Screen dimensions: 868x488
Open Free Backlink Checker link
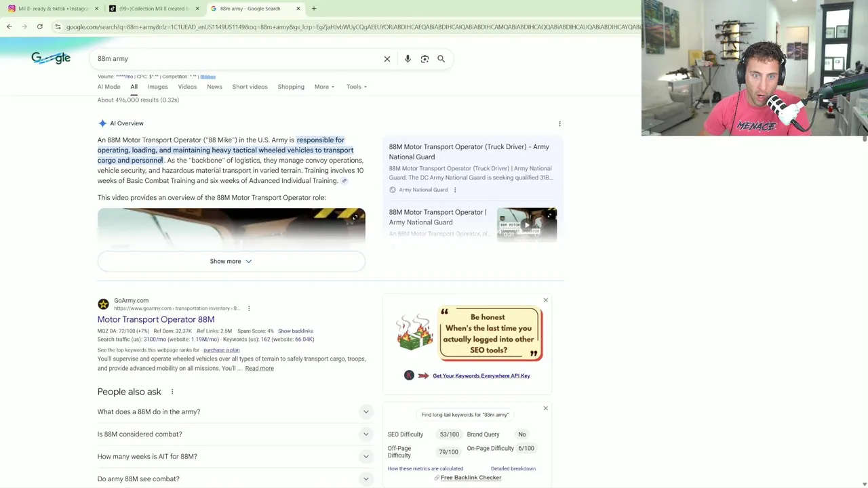471,478
